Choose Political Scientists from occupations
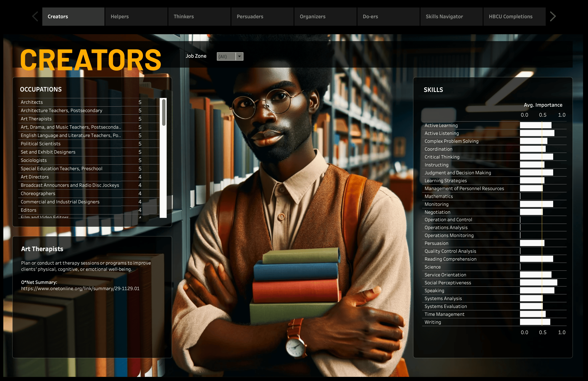This screenshot has width=588, height=381. [40, 144]
